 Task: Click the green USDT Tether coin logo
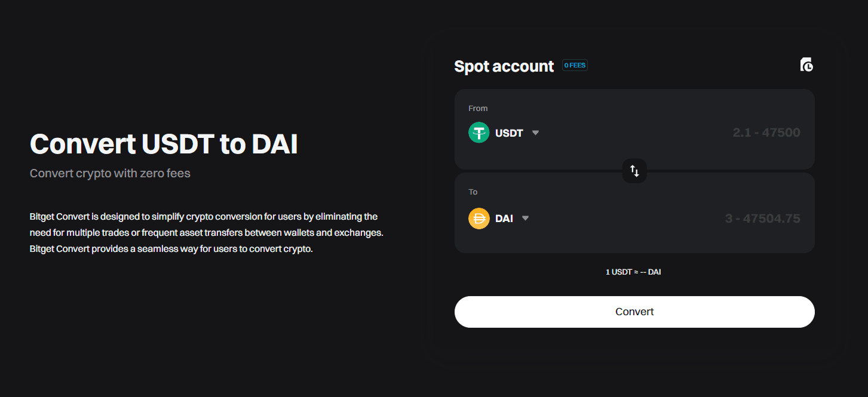(x=479, y=133)
